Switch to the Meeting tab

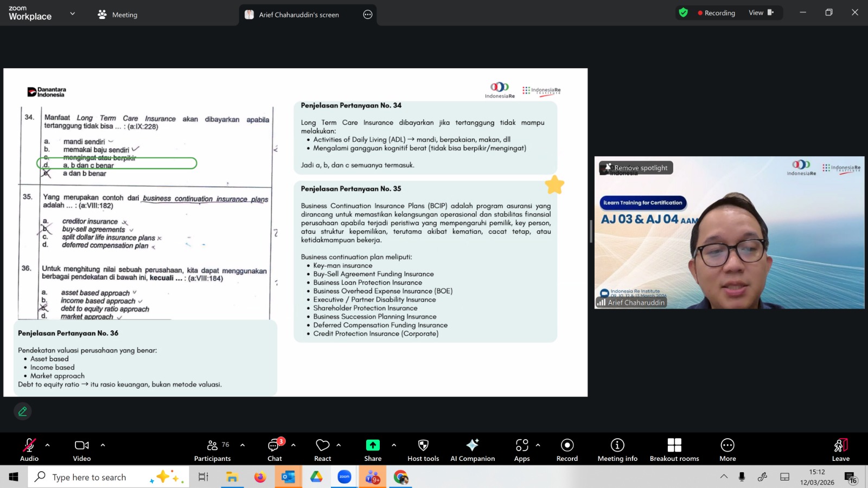[x=118, y=15]
